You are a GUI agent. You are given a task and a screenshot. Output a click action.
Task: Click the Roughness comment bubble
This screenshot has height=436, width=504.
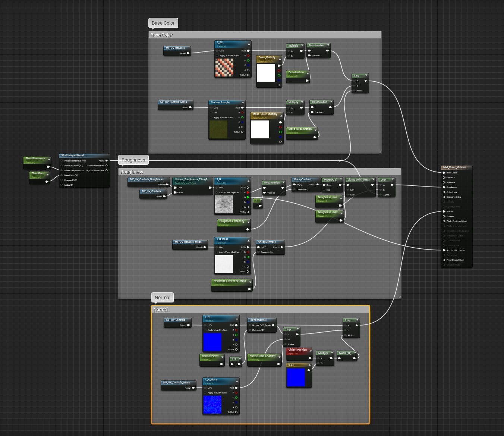tap(133, 160)
